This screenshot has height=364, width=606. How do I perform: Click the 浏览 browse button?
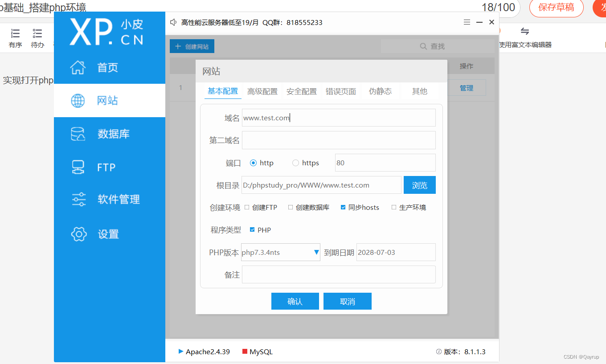[x=420, y=185]
